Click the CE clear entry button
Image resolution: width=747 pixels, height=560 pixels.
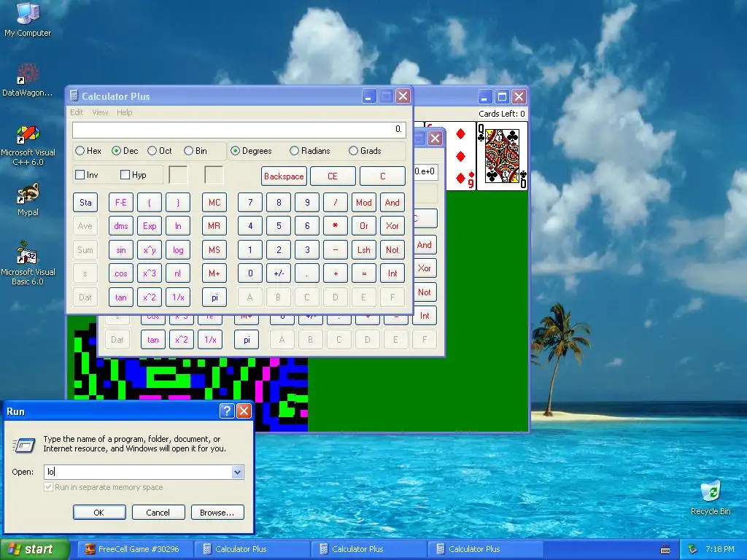tap(333, 176)
